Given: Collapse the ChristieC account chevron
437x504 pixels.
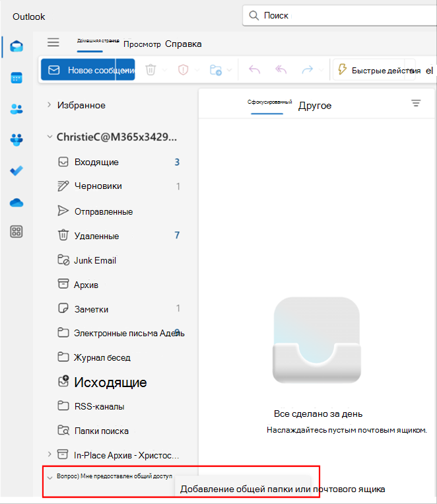Looking at the screenshot, I should (50, 137).
